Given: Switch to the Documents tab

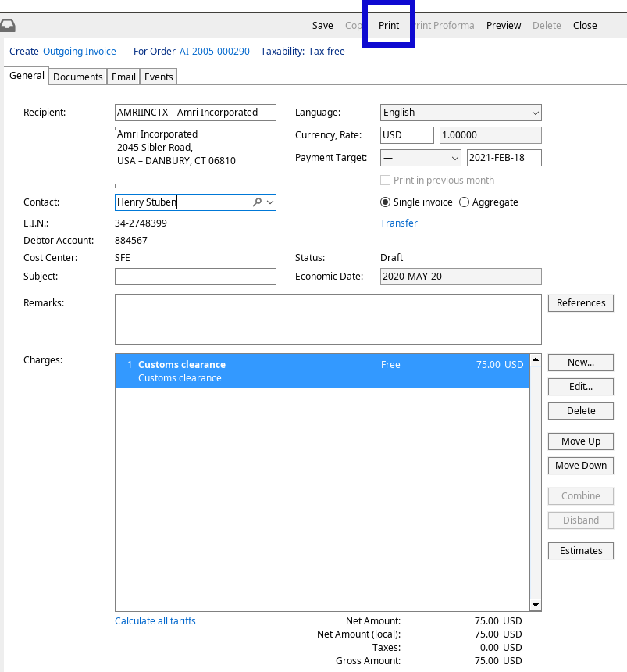Looking at the screenshot, I should pos(77,76).
